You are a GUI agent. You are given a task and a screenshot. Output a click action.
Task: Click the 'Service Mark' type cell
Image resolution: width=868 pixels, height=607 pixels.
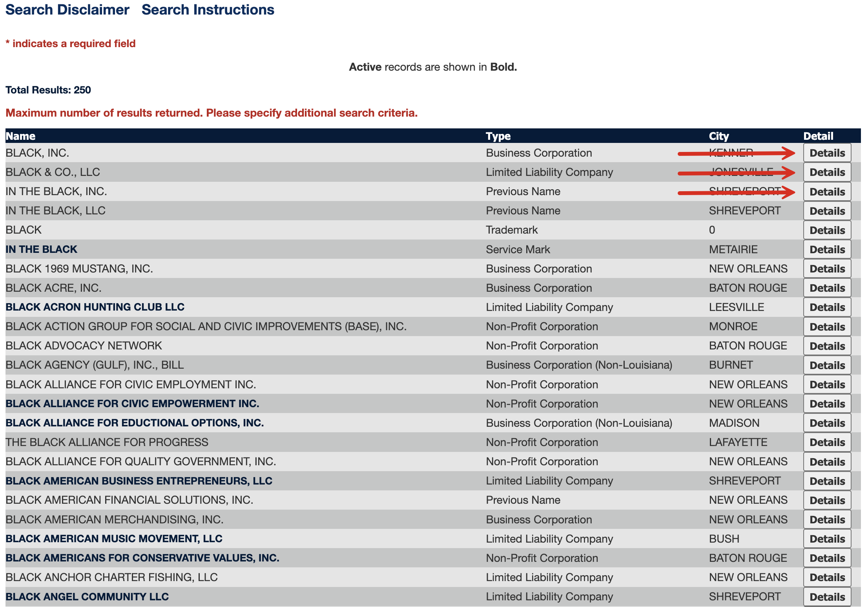point(518,249)
